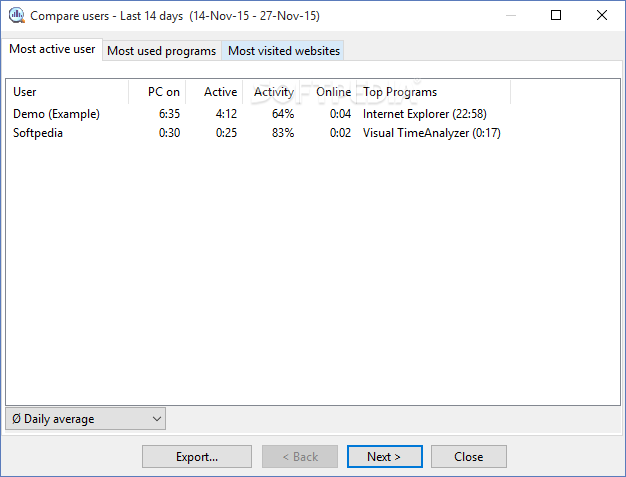This screenshot has height=477, width=626.
Task: Click the Compare users app icon in title bar
Action: (16, 15)
